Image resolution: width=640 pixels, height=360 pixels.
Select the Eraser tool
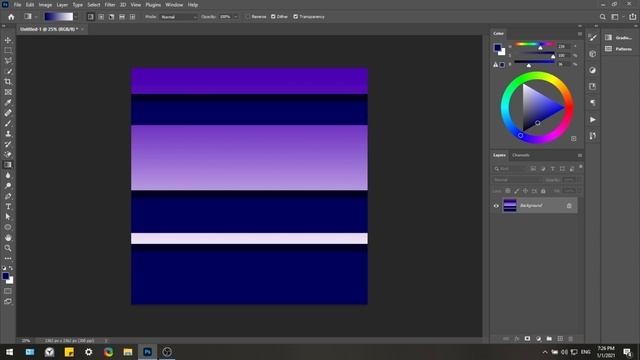point(8,155)
